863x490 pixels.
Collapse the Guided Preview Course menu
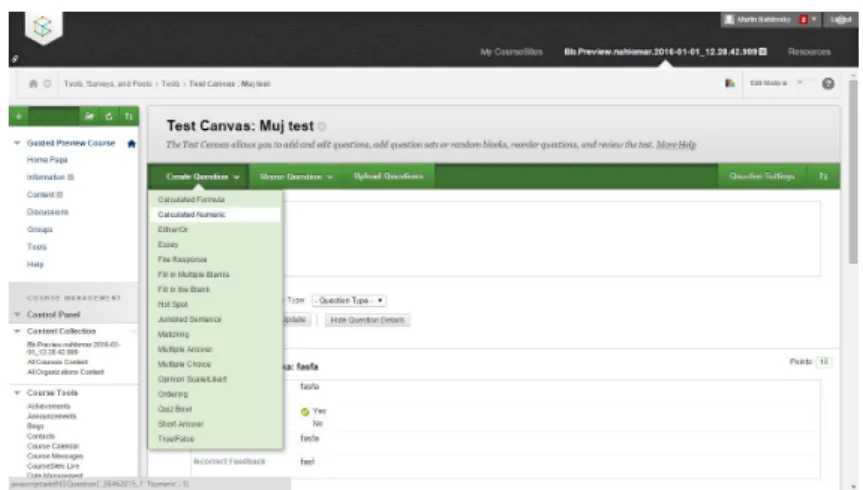(17, 143)
